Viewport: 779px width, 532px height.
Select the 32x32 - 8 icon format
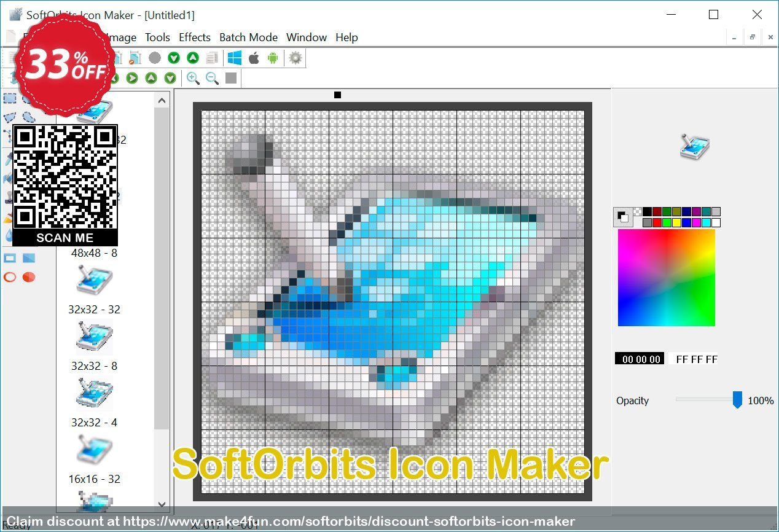94,346
